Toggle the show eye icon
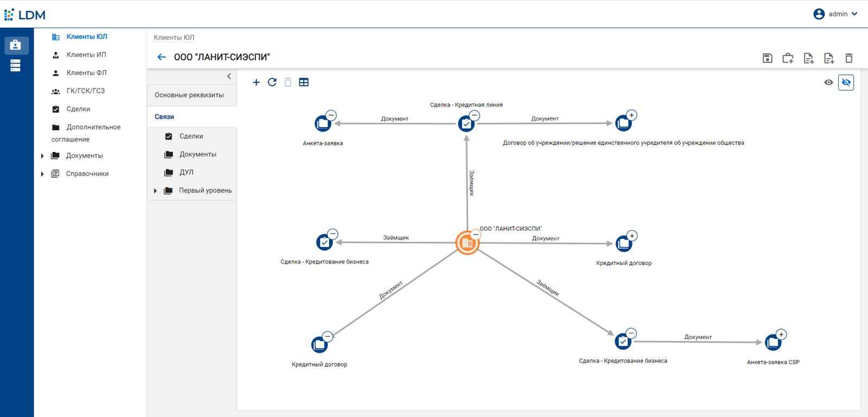This screenshot has height=417, width=868. pos(828,83)
